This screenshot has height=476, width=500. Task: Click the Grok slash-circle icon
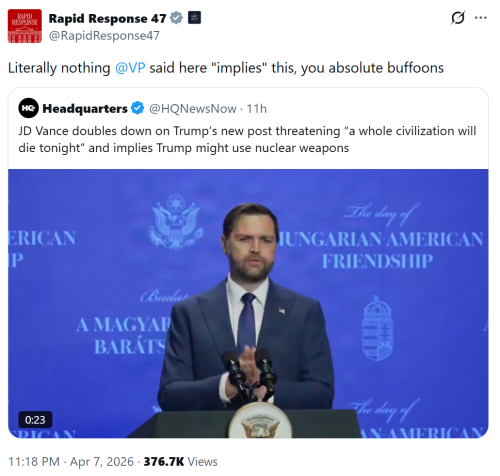point(458,18)
